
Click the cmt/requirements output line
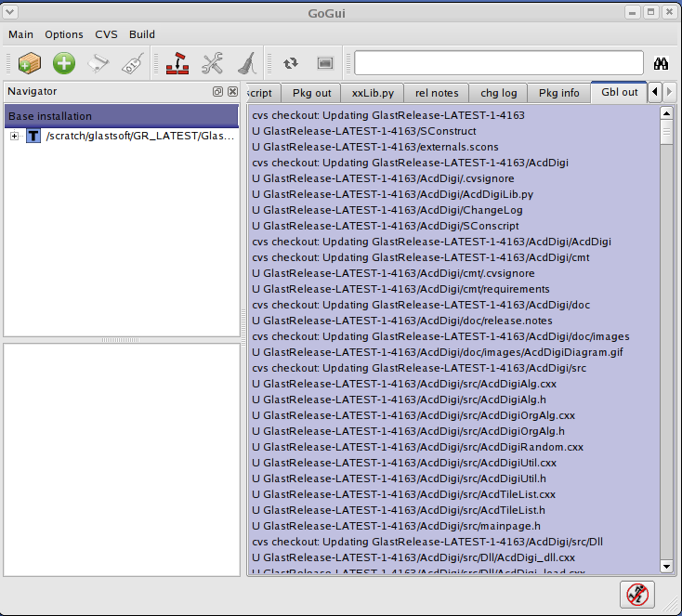pyautogui.click(x=400, y=289)
